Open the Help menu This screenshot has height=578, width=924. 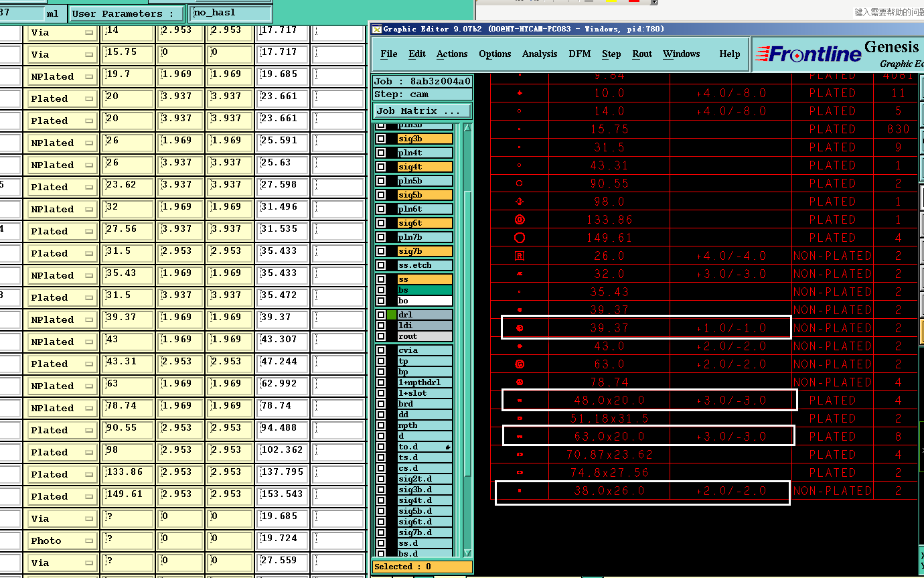[730, 54]
